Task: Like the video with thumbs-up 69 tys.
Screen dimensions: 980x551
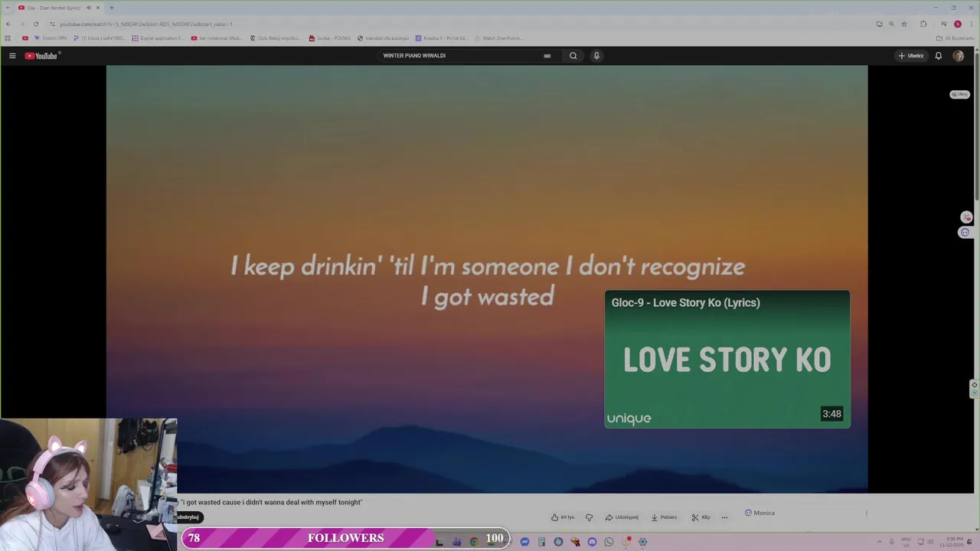Action: coord(563,517)
